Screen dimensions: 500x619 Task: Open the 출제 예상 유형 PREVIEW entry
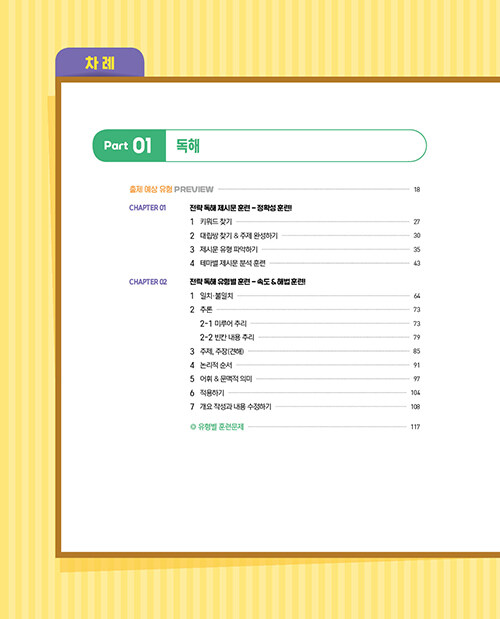(x=274, y=189)
